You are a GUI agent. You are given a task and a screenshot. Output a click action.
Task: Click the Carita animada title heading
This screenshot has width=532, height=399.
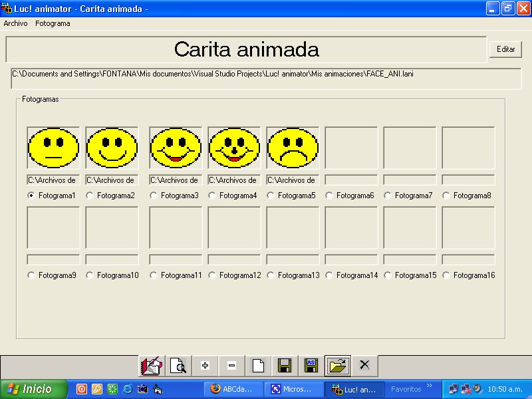tap(246, 49)
